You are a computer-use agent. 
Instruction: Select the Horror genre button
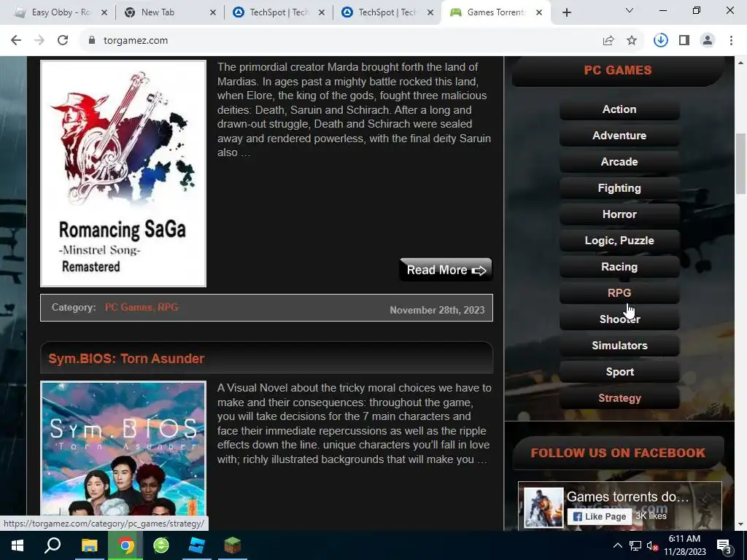[619, 214]
